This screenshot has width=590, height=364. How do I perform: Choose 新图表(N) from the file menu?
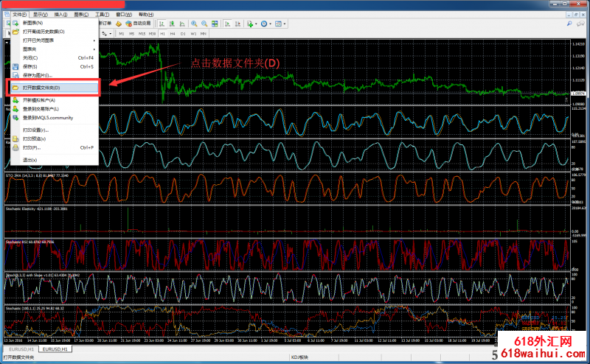tap(55, 23)
